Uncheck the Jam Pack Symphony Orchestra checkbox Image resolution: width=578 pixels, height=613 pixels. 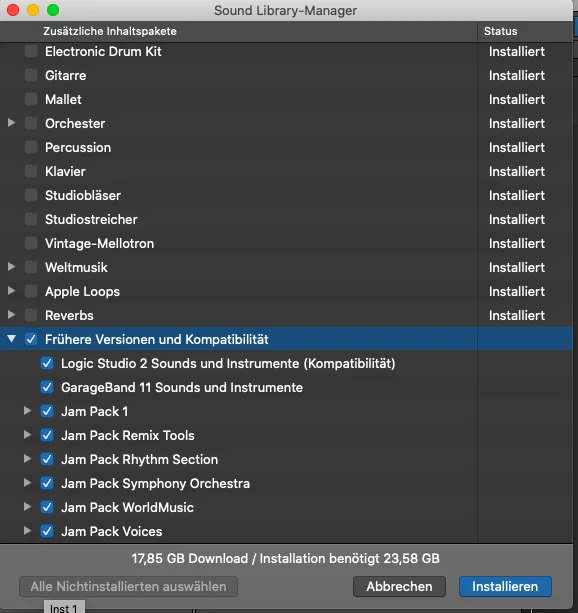47,483
